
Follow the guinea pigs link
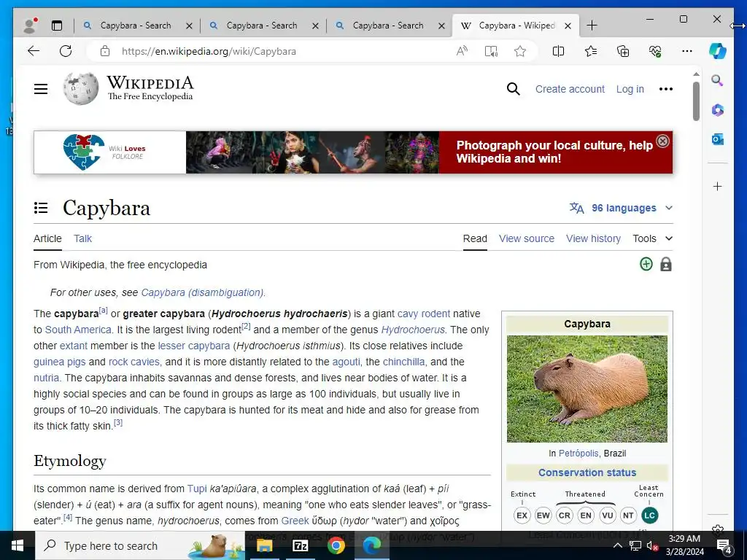[x=60, y=362]
